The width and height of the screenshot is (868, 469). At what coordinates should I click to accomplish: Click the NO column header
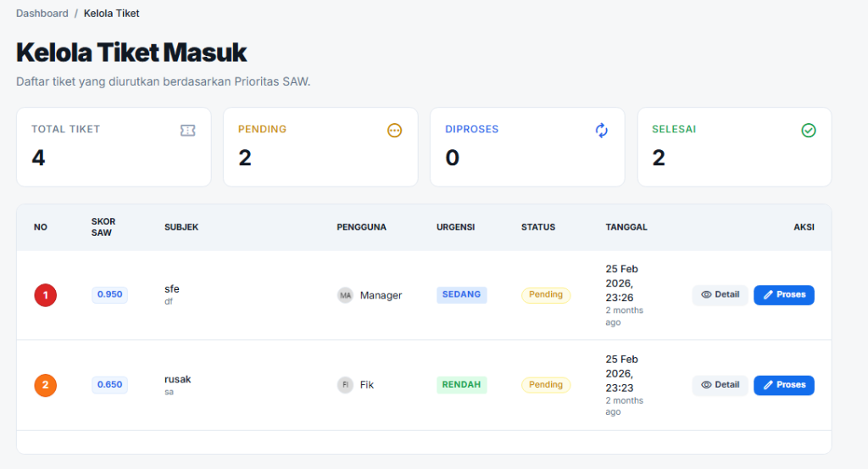tap(41, 227)
